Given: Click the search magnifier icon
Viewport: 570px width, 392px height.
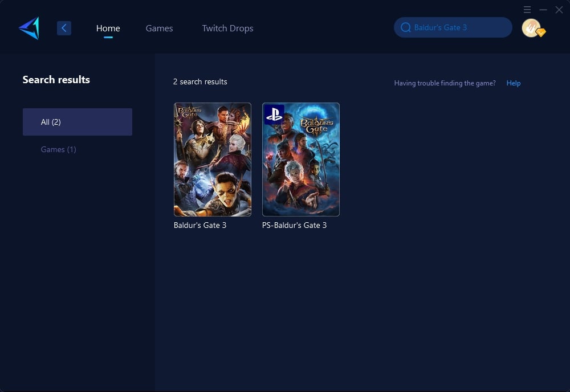Looking at the screenshot, I should 405,27.
